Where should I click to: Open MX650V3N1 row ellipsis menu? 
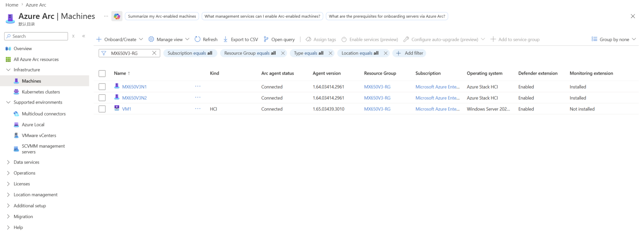[198, 86]
